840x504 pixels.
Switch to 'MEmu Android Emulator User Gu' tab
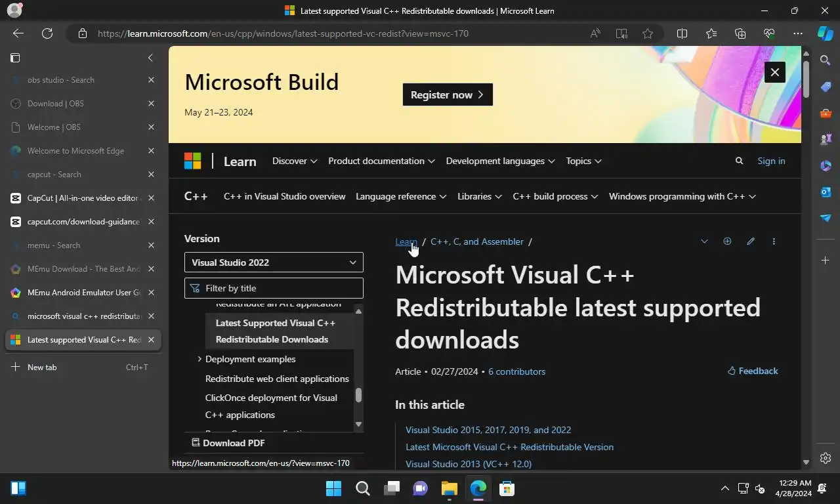(x=83, y=293)
